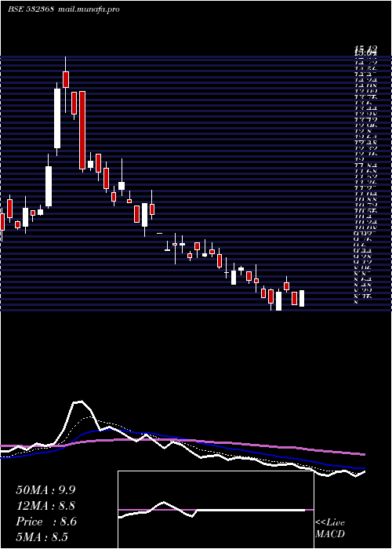This screenshot has height=549, width=392.
Task: Select the 12MA : 8.8 reading
Action: (x=45, y=506)
